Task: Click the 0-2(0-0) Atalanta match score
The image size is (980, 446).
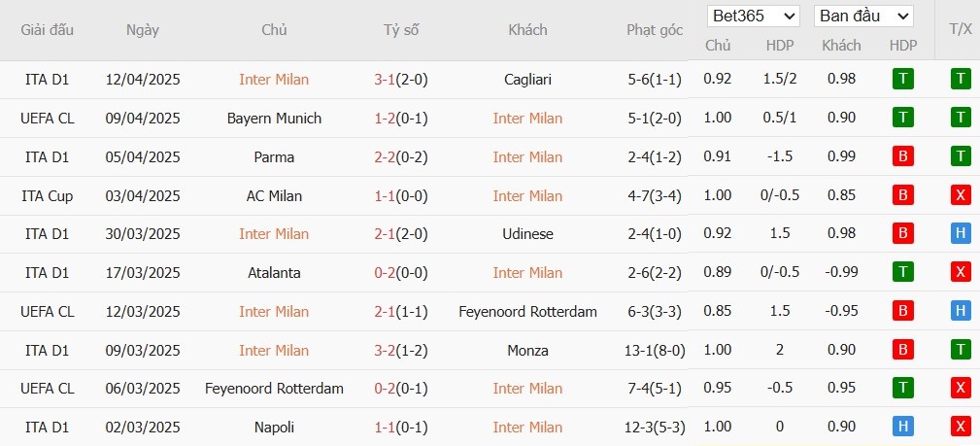Action: (401, 273)
